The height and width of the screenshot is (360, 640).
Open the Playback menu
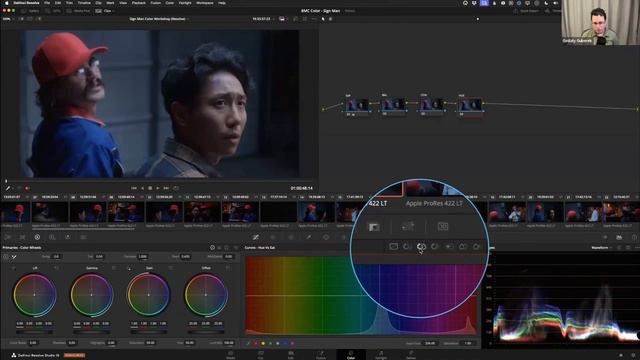pos(139,3)
